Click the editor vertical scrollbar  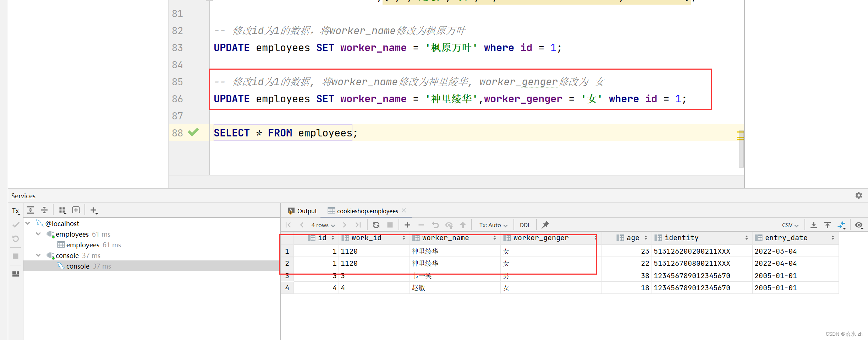741,150
